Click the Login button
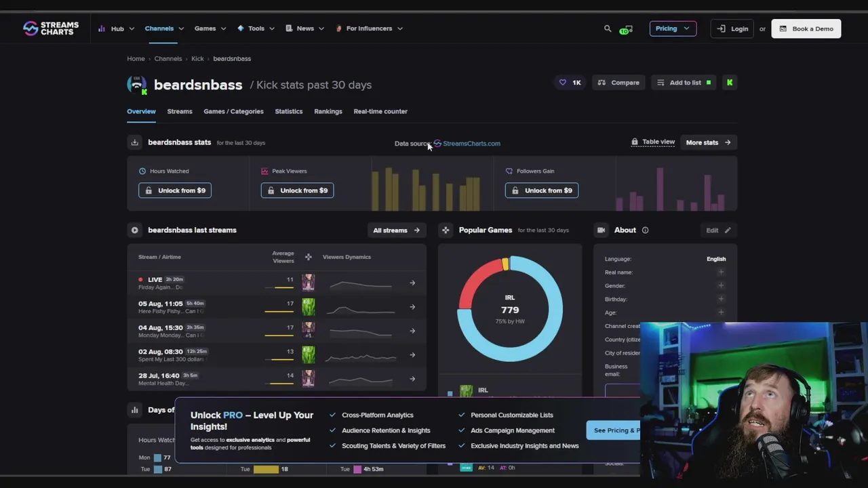Viewport: 868px width, 488px height. pos(732,28)
